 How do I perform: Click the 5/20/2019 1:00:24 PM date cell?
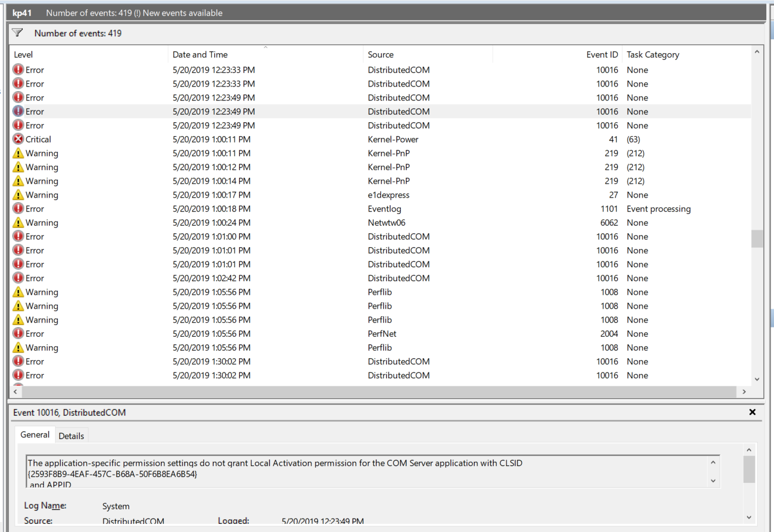[x=212, y=223]
